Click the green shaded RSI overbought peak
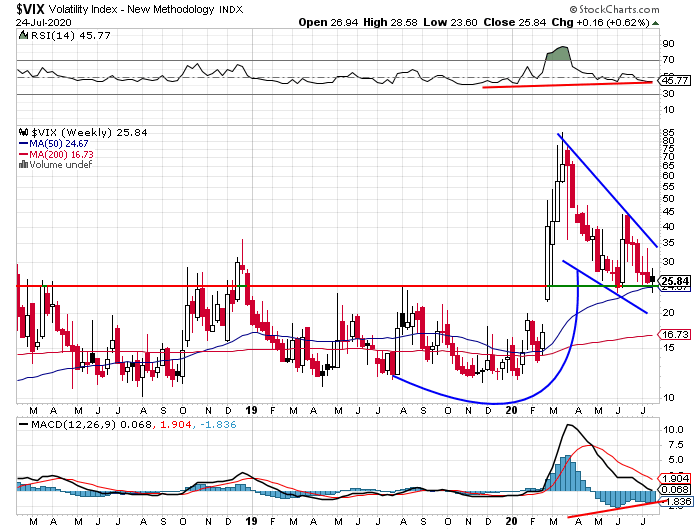Screen dimensions: 700x530 tap(558, 51)
